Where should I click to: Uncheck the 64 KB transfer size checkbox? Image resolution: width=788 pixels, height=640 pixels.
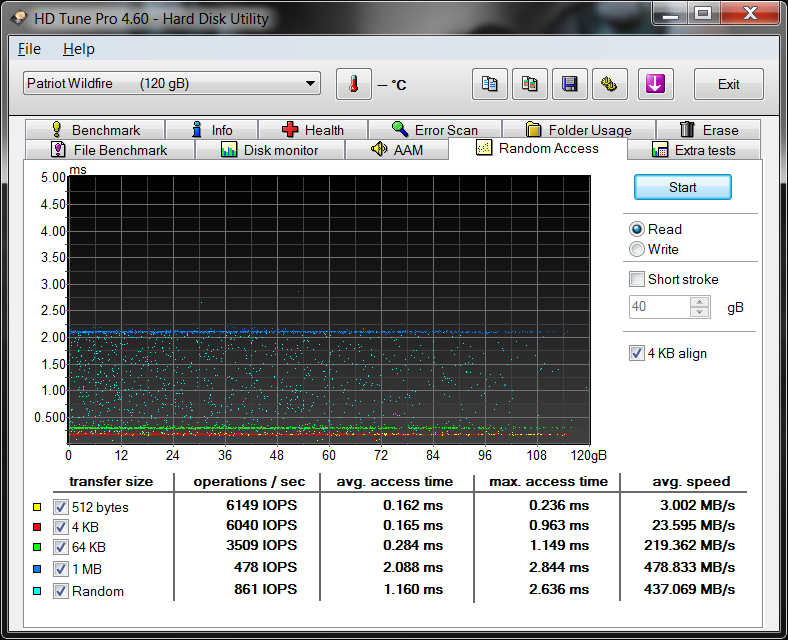[x=61, y=549]
